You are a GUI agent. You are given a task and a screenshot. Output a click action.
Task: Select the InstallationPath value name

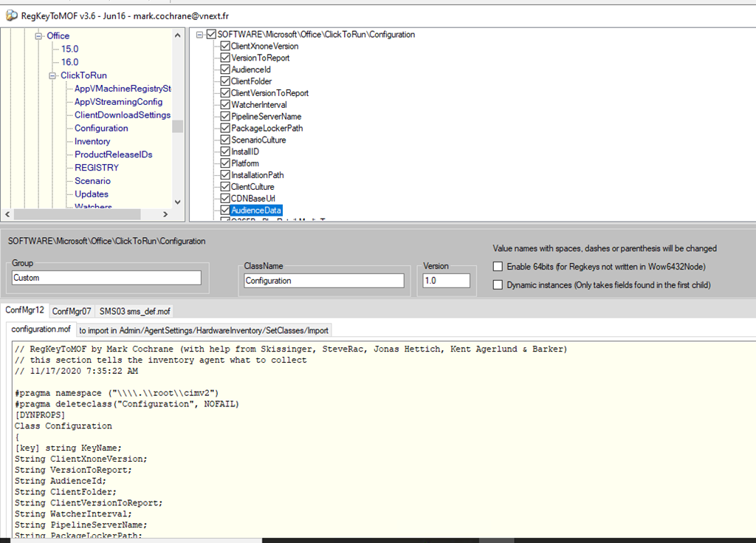pyautogui.click(x=258, y=175)
